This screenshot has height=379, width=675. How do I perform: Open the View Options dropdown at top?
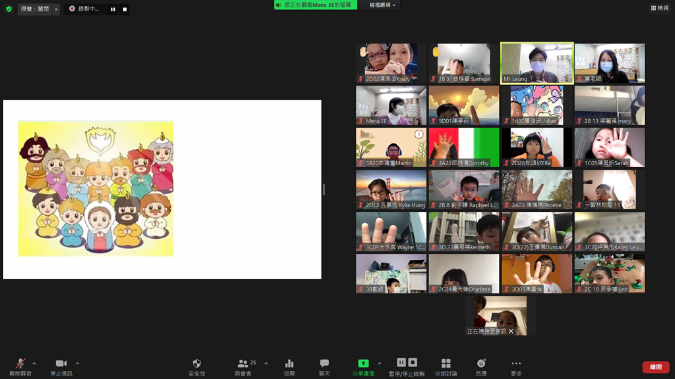383,5
